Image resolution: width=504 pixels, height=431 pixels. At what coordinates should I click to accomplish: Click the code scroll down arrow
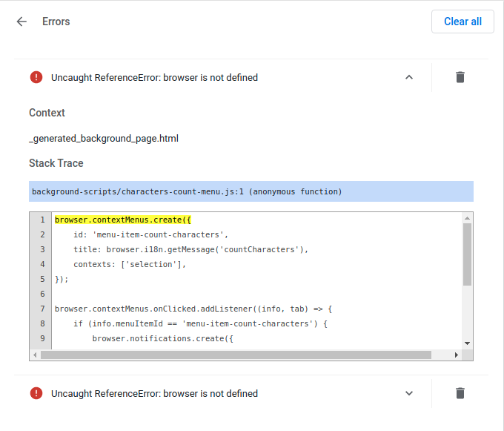[x=467, y=343]
